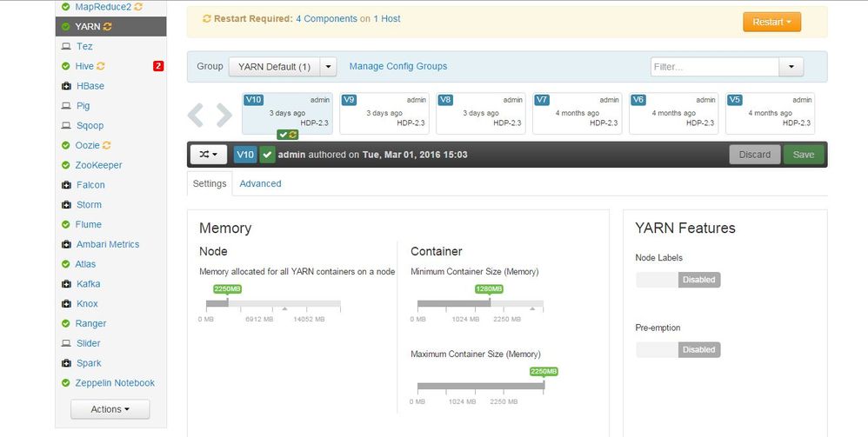Select the Settings tab

pos(210,183)
